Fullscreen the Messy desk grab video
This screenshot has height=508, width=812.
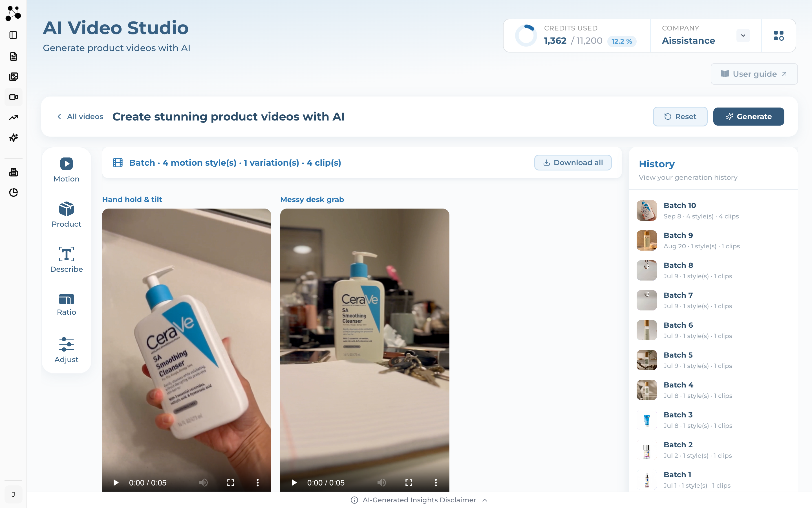409,483
